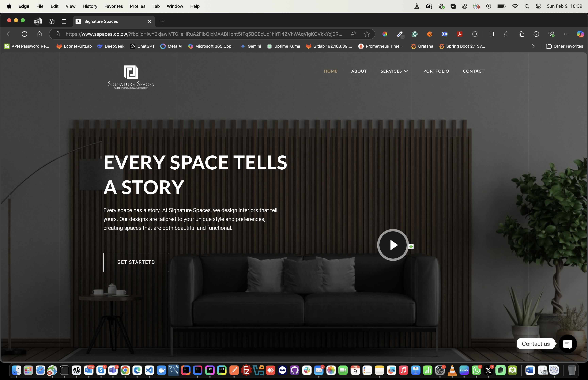Open the browser home page icon
Image resolution: width=588 pixels, height=380 pixels.
pyautogui.click(x=39, y=34)
